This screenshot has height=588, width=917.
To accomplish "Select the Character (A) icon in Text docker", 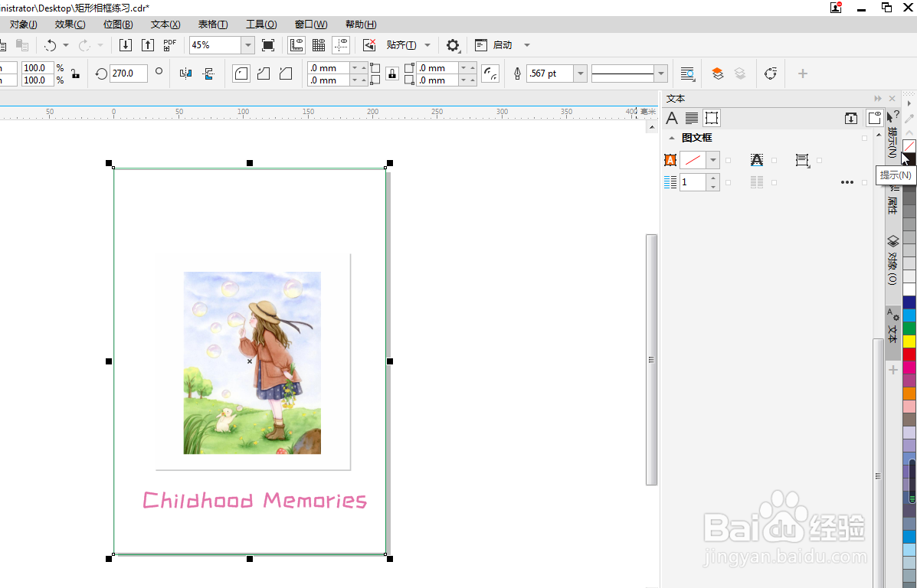I will 672,118.
